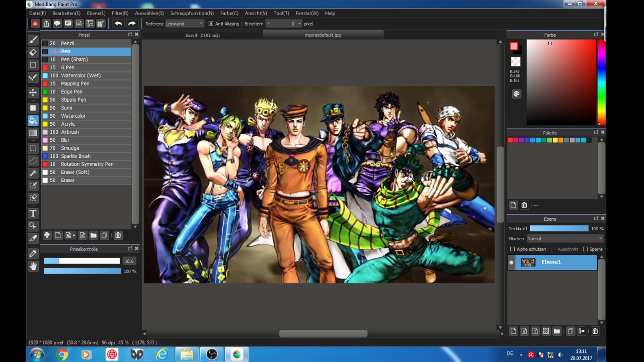Click the Deckkraft opacity slider
The height and width of the screenshot is (362, 644).
coord(559,229)
